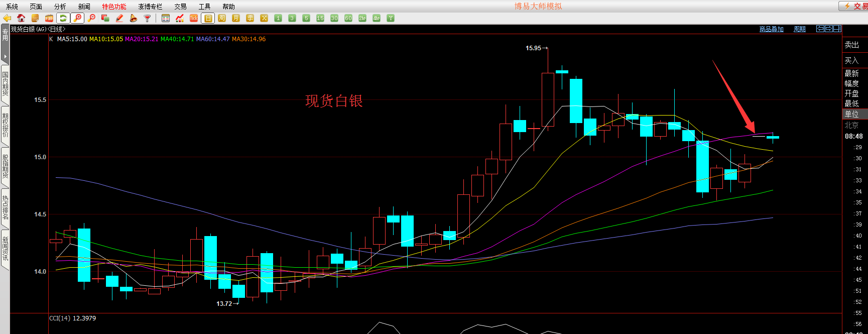The image size is (868, 334).
Task: Click the zoom out magnifier icon
Action: [x=91, y=18]
